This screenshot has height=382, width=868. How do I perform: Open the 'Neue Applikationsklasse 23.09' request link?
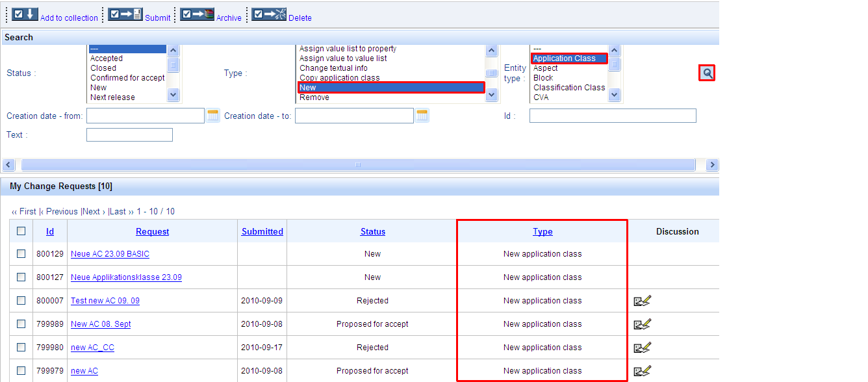(126, 277)
